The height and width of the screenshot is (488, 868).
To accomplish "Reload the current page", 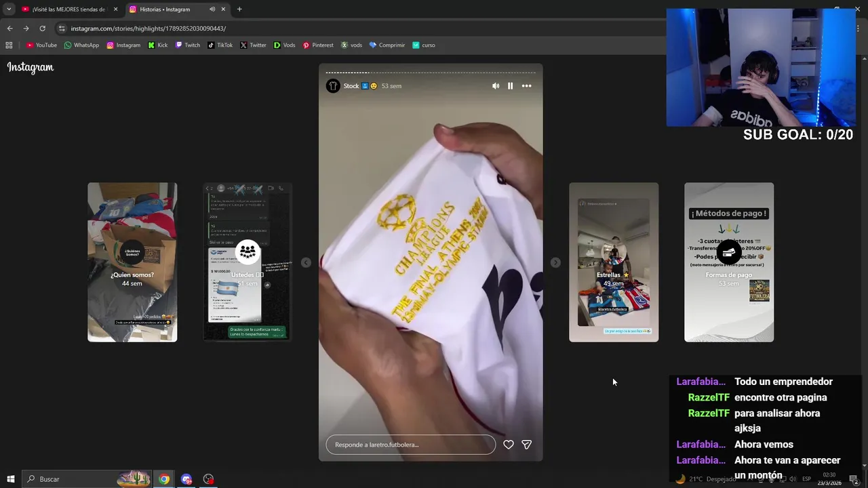I will [42, 28].
